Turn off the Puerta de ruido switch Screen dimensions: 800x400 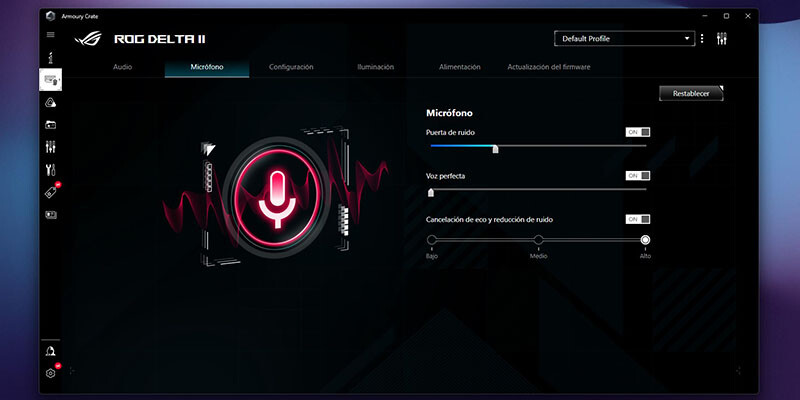point(638,132)
